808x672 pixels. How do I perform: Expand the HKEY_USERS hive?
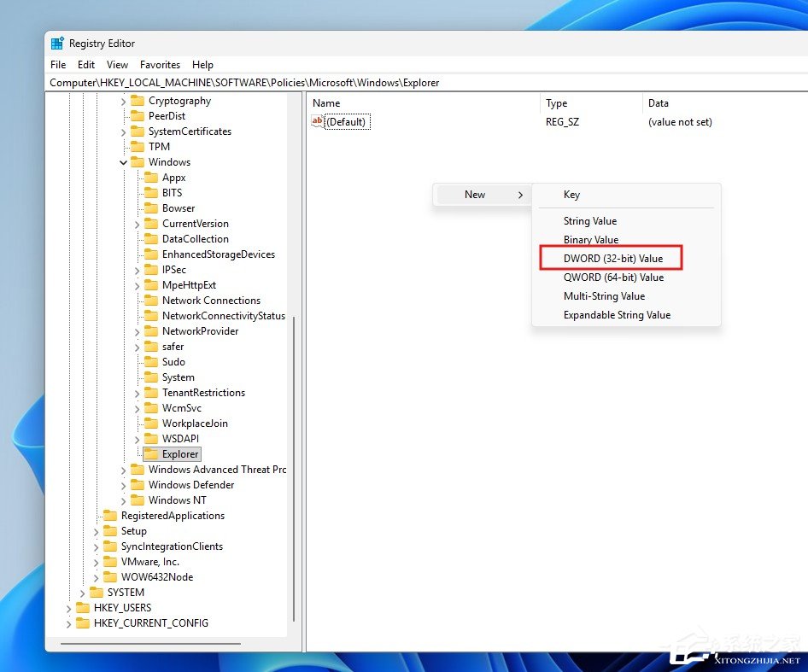[x=68, y=609]
